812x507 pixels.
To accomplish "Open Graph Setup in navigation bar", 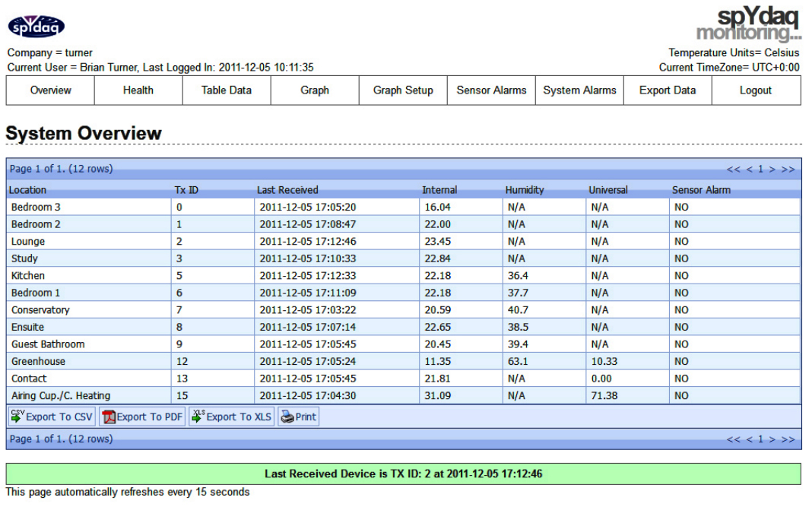I will click(x=403, y=90).
